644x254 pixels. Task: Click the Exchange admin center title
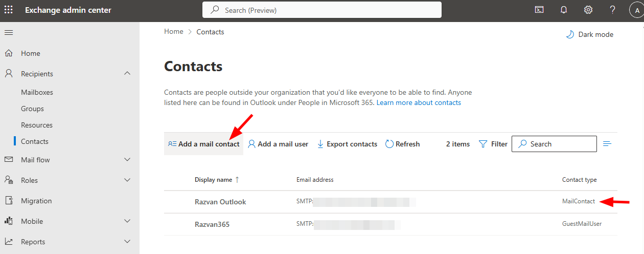68,10
